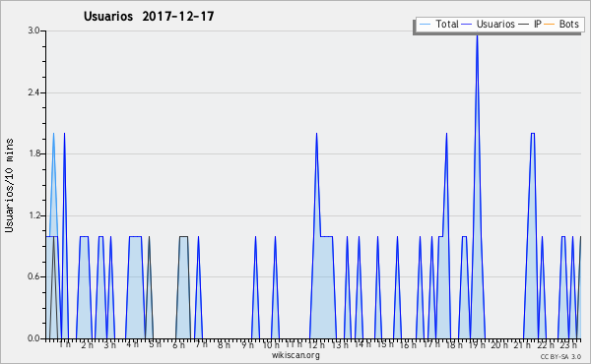Click the '20 h' x-axis label

(499, 344)
